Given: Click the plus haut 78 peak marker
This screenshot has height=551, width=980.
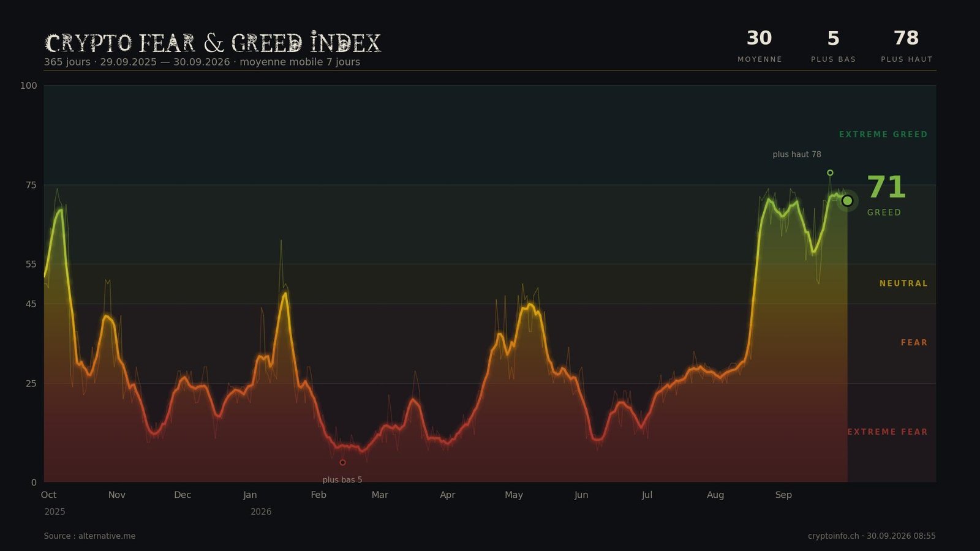Looking at the screenshot, I should [x=830, y=173].
